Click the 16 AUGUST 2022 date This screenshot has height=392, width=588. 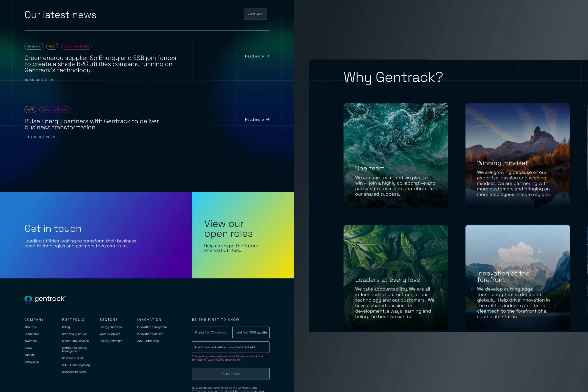pyautogui.click(x=39, y=80)
